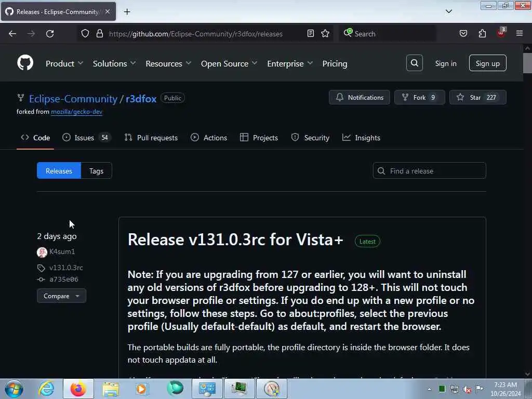Click the Notifications bell button
The width and height of the screenshot is (532, 399).
pos(360,97)
